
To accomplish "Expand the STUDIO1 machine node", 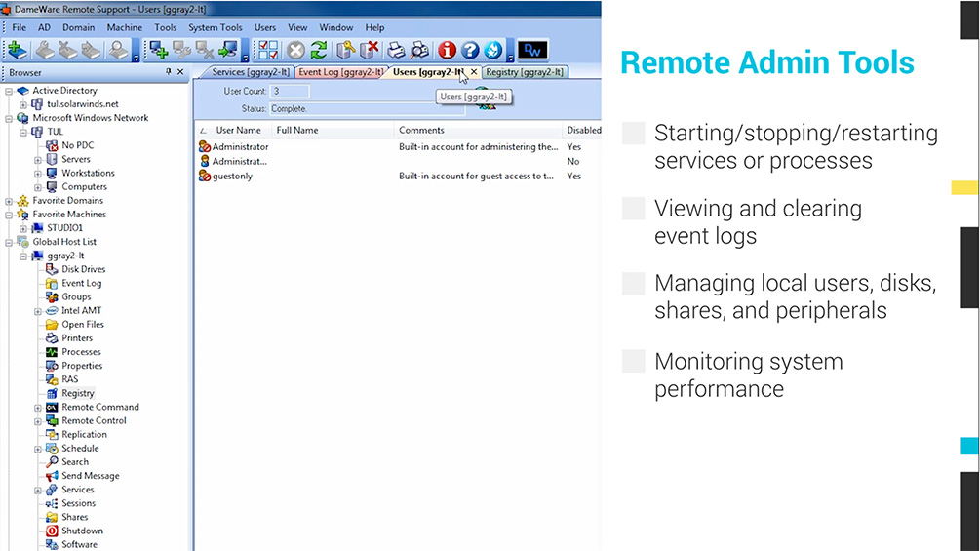I will pos(23,228).
